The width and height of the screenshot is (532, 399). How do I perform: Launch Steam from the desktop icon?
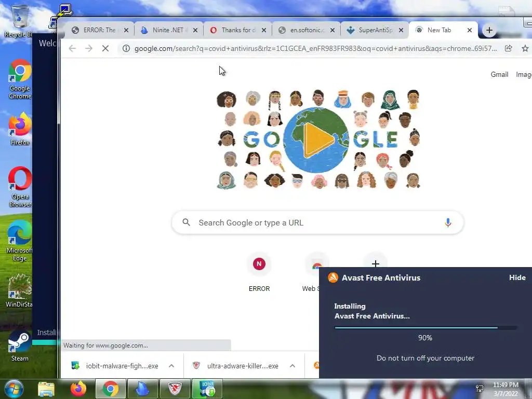[19, 346]
